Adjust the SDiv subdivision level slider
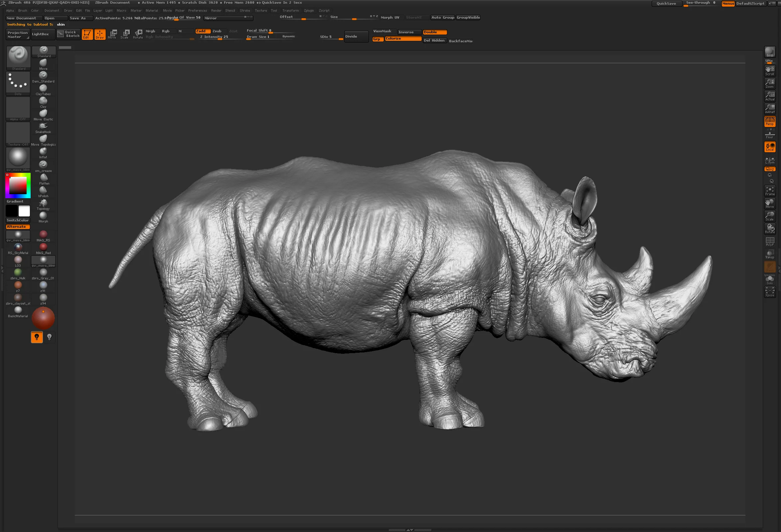This screenshot has width=781, height=532. (331, 37)
